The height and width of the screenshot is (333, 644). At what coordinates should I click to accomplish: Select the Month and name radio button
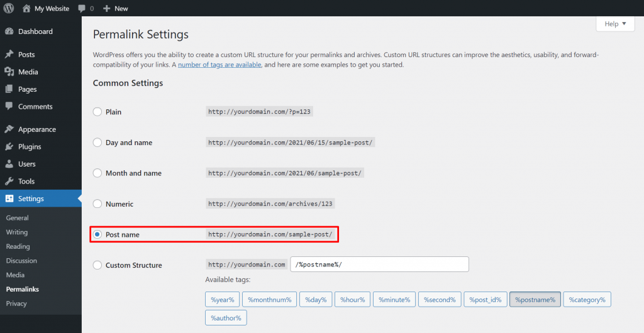97,173
